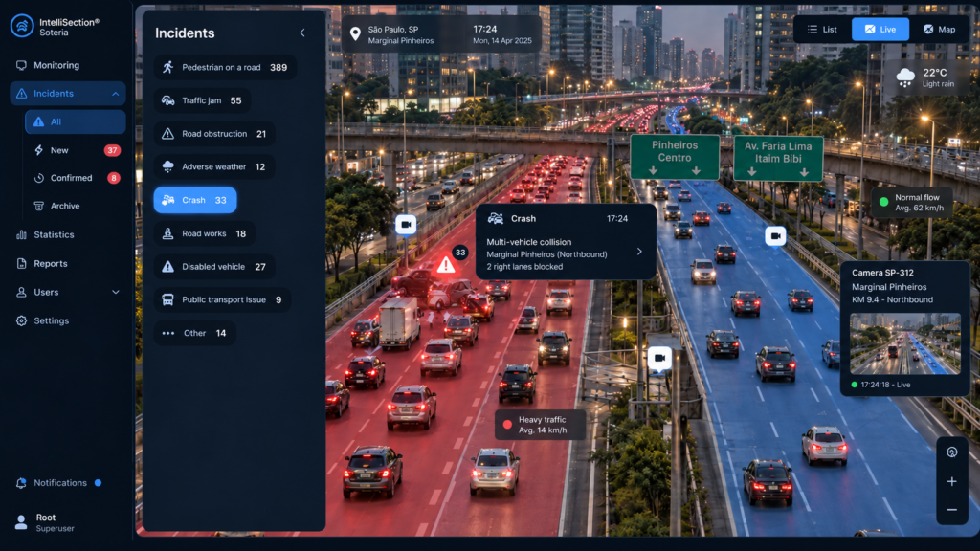
Task: Click the Statistics bar chart icon
Action: click(x=21, y=235)
